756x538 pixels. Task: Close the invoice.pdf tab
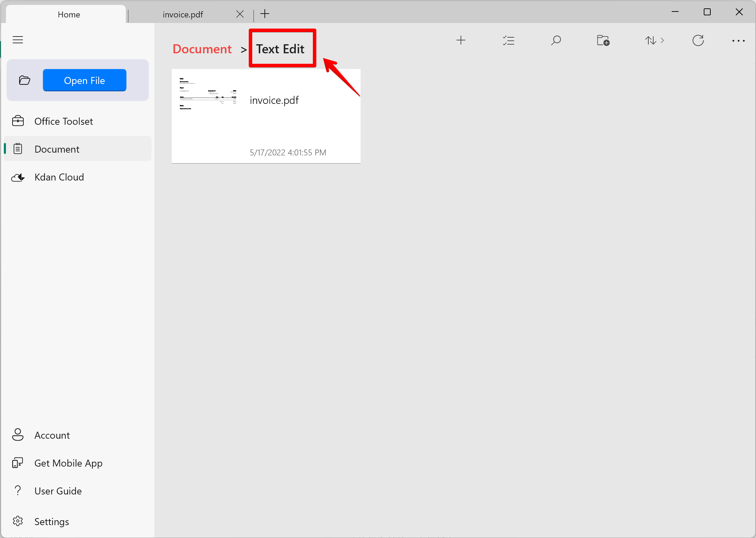coord(240,14)
